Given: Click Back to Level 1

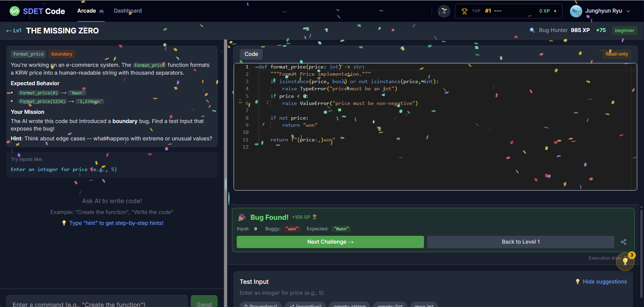Looking at the screenshot, I should click(x=520, y=242).
